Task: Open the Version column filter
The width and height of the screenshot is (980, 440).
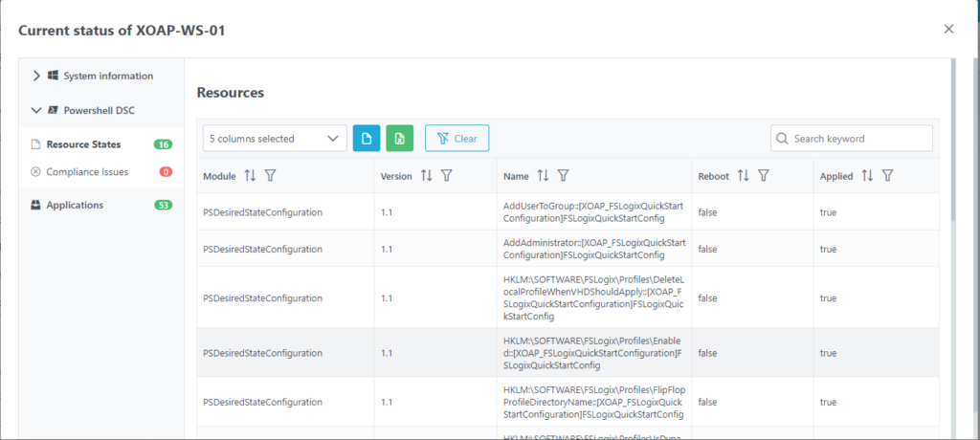Action: coord(446,176)
